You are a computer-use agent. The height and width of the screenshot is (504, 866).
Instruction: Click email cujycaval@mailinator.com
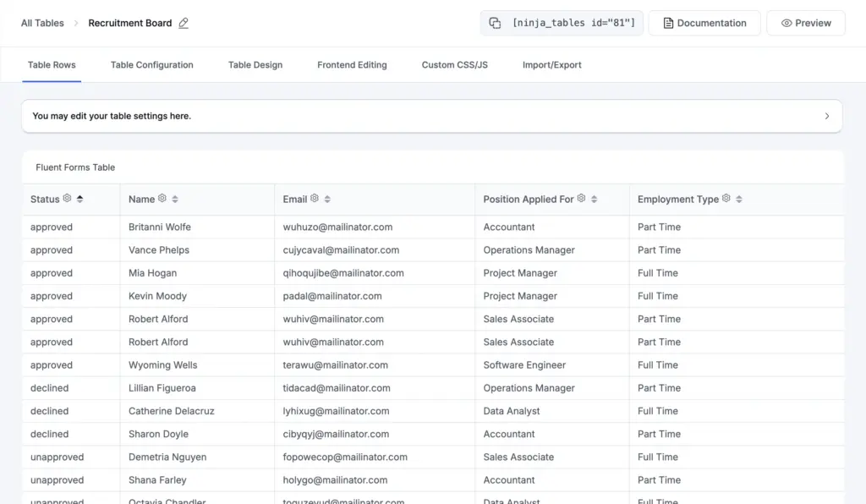341,250
